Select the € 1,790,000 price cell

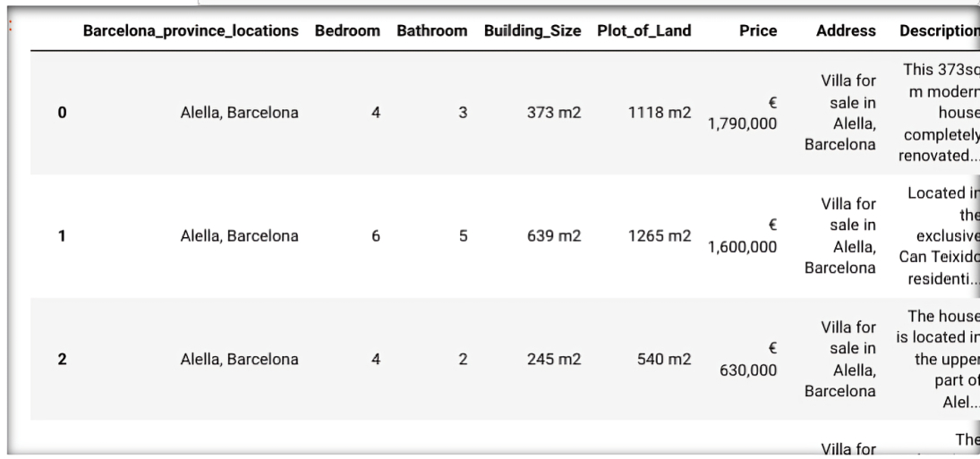pyautogui.click(x=743, y=113)
